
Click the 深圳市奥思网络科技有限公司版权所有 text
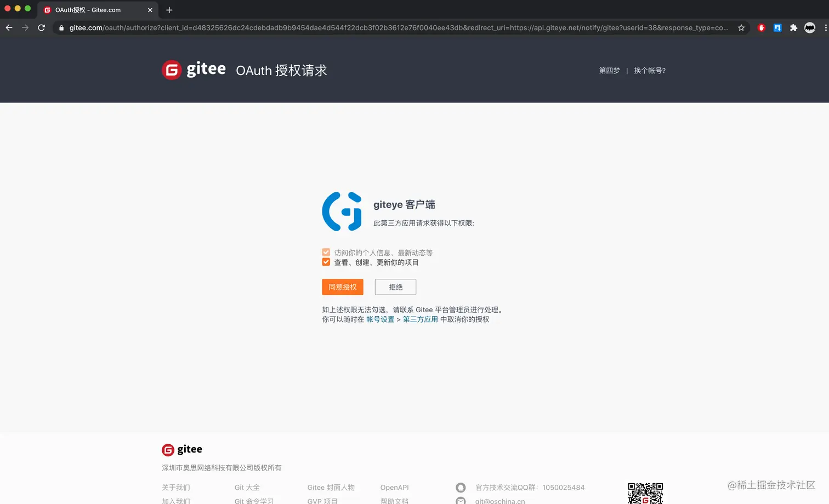[222, 468]
